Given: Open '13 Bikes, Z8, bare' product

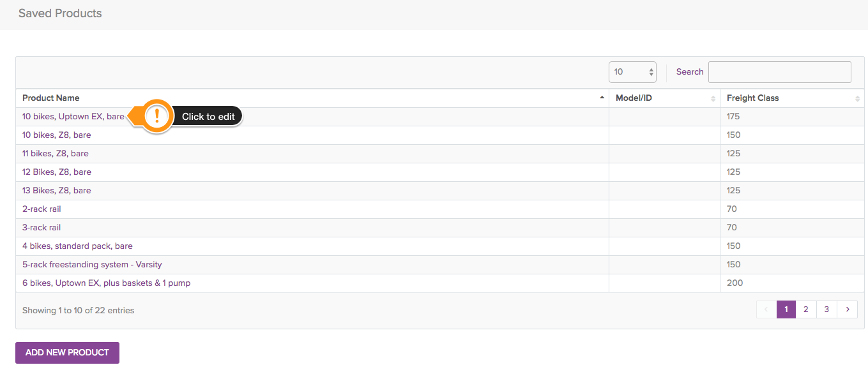Looking at the screenshot, I should [57, 191].
